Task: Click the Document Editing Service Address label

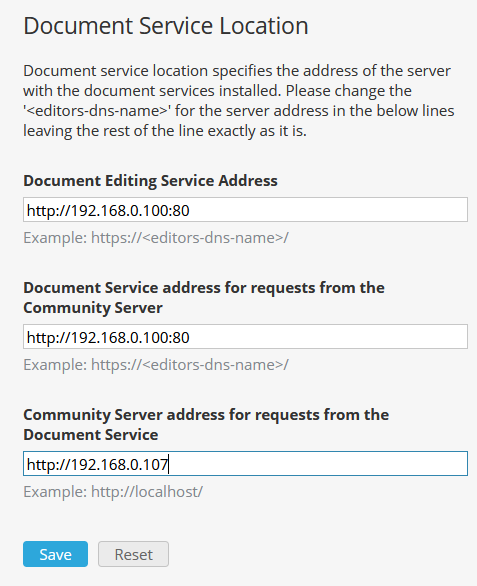Action: coord(150,181)
